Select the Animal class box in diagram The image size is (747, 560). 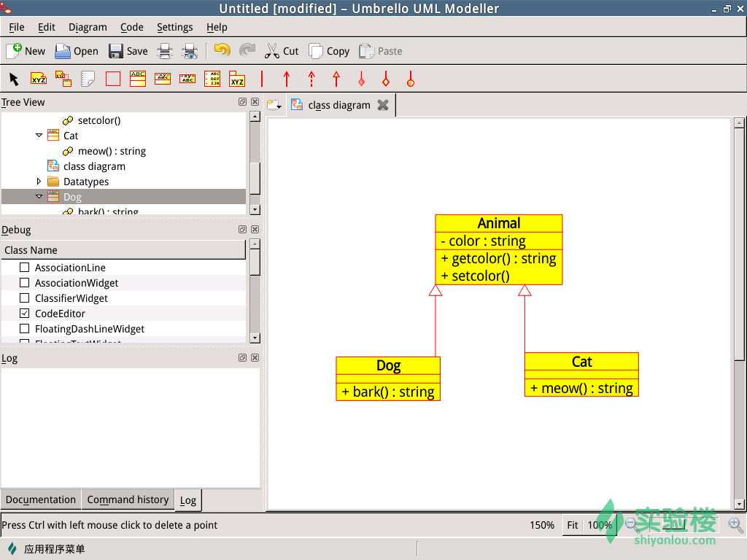(499, 249)
